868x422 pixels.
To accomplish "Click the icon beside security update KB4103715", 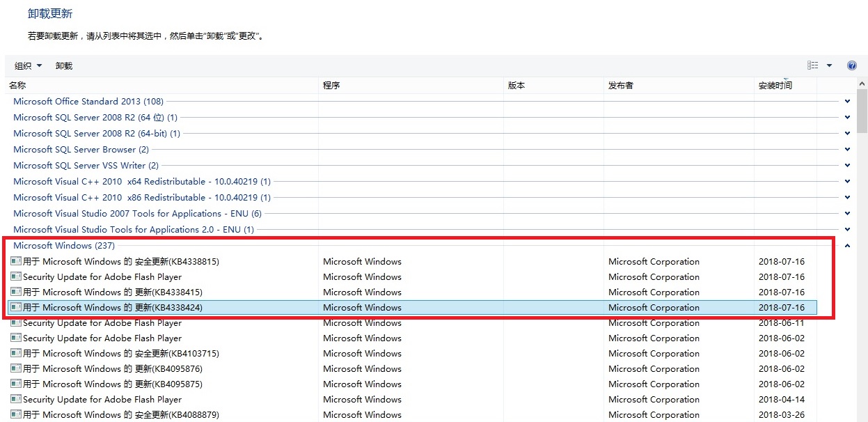I will click(x=16, y=354).
